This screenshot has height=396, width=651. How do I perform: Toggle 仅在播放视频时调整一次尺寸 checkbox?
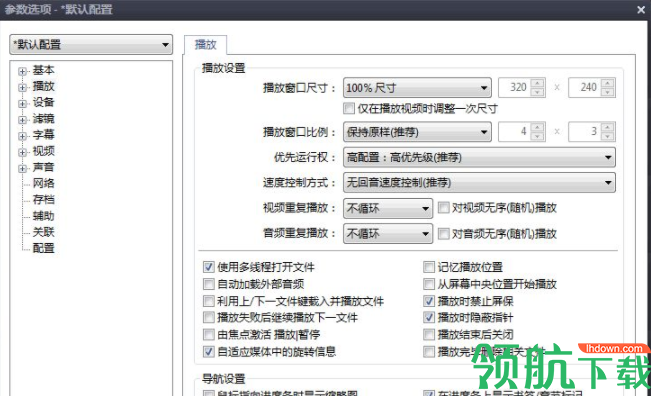click(x=349, y=108)
